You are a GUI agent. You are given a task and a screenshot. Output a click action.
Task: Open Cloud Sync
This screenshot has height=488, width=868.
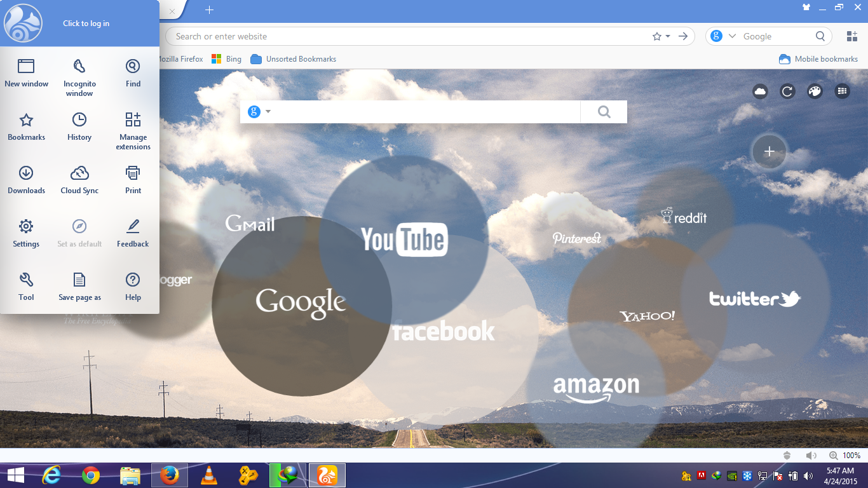point(79,180)
